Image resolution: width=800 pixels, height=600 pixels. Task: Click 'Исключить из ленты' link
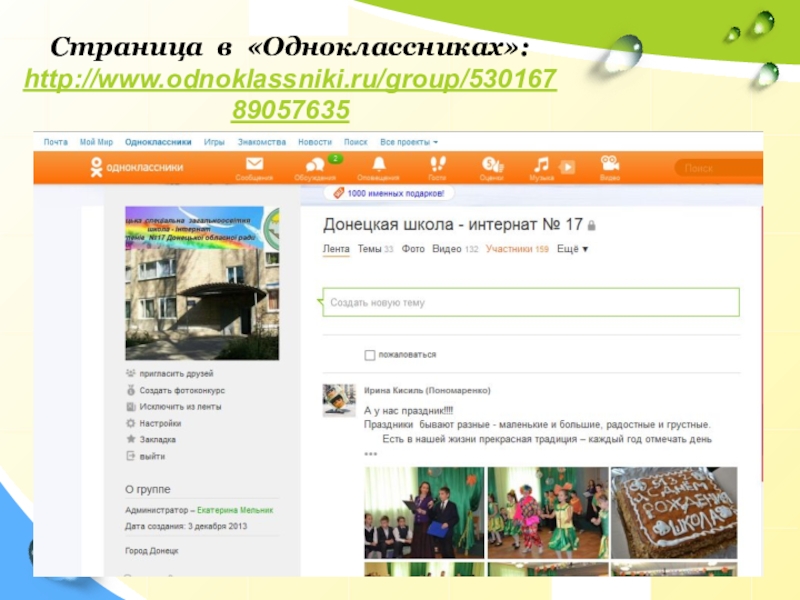180,407
